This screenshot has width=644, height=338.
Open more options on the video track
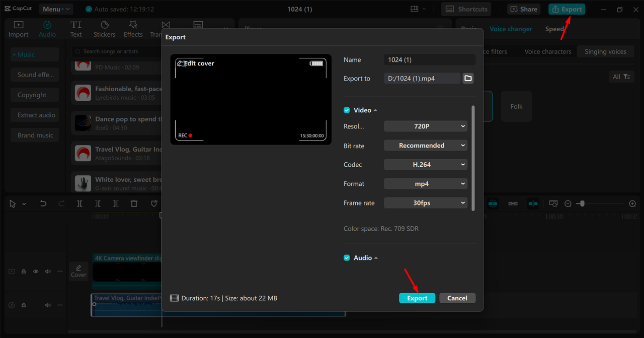coord(60,271)
